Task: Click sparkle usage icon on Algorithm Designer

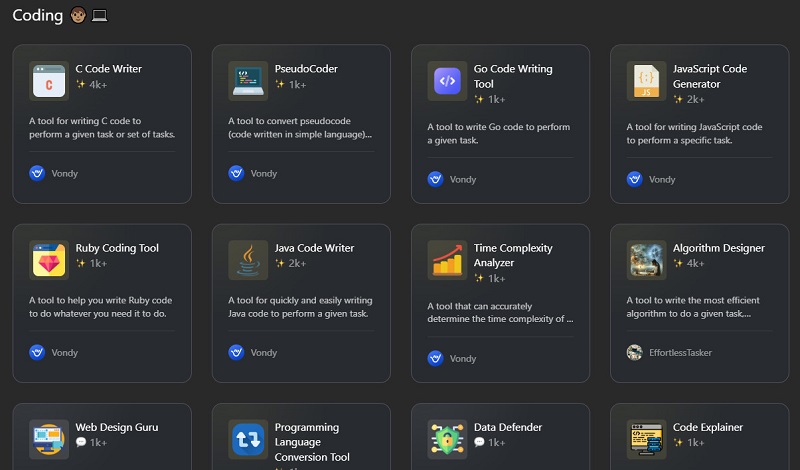Action: [x=678, y=263]
